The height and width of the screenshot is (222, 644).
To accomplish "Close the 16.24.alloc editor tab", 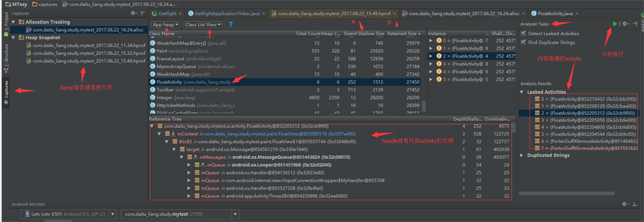I will (x=523, y=13).
